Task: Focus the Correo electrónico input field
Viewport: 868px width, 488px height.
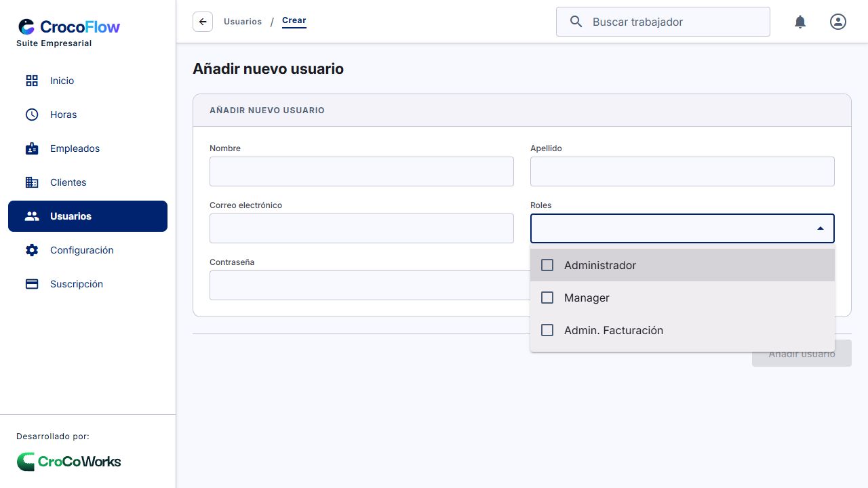Action: (x=361, y=228)
